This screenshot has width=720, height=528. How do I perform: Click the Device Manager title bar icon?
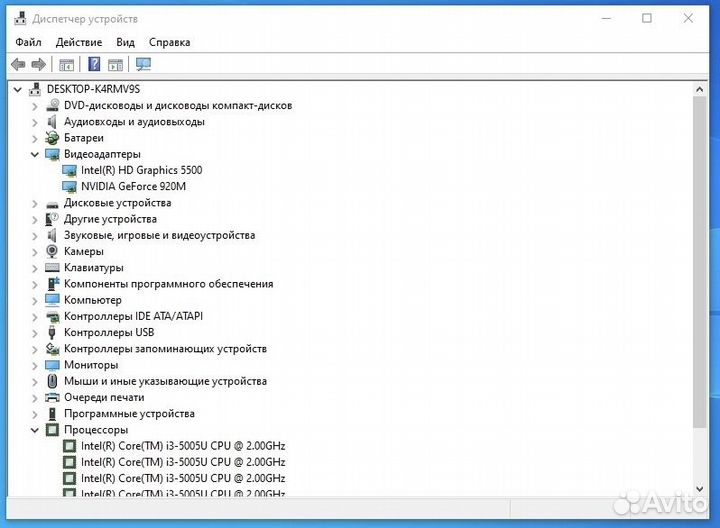coord(20,19)
